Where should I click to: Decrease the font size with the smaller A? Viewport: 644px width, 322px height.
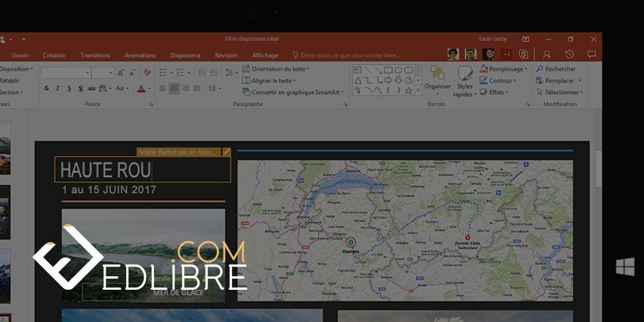pos(132,73)
